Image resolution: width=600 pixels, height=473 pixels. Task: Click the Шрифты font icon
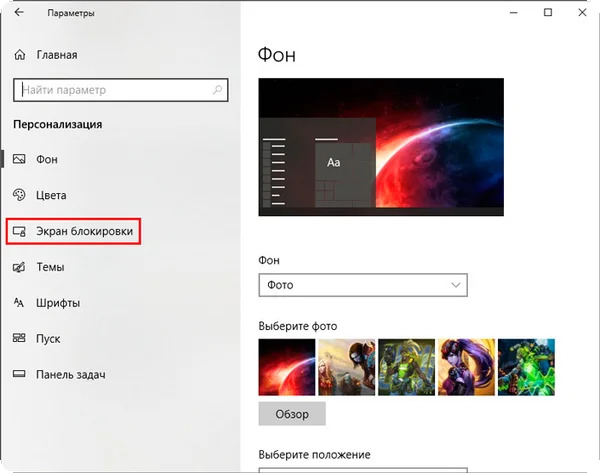point(19,303)
